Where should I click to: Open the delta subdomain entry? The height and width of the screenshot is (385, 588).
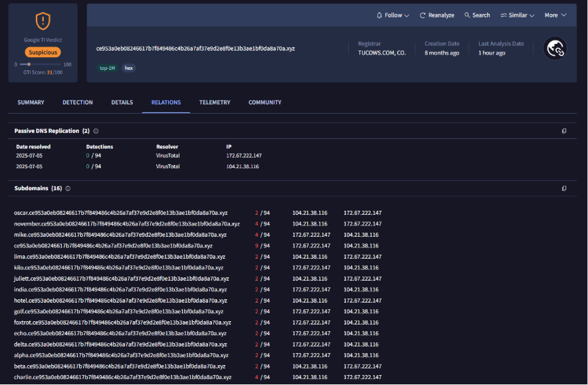click(x=120, y=344)
